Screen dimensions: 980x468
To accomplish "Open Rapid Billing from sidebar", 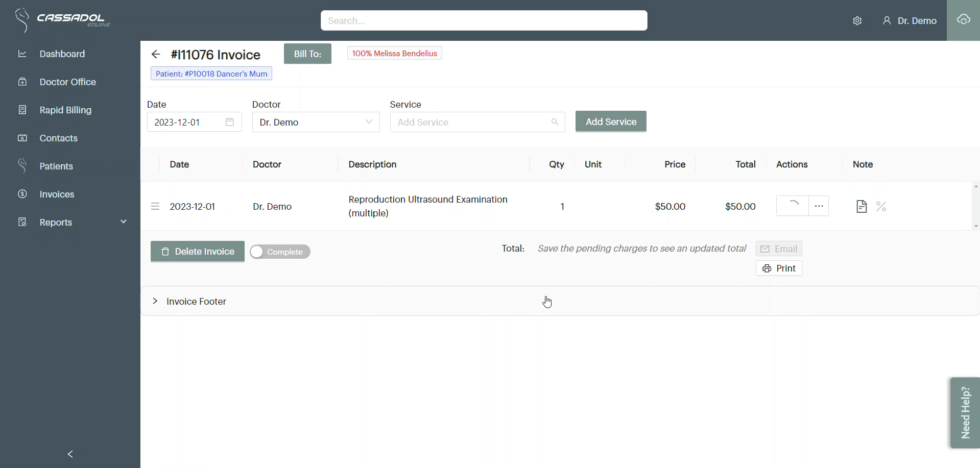I will point(65,110).
